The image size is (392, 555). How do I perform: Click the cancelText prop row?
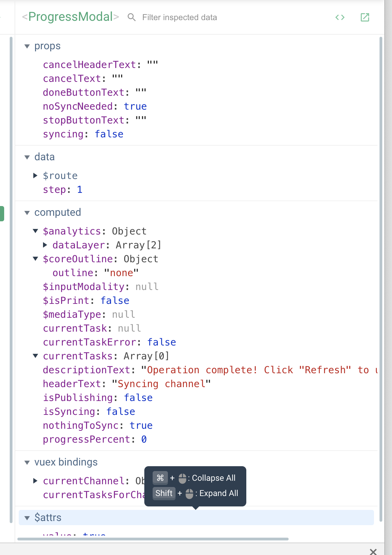coord(83,78)
